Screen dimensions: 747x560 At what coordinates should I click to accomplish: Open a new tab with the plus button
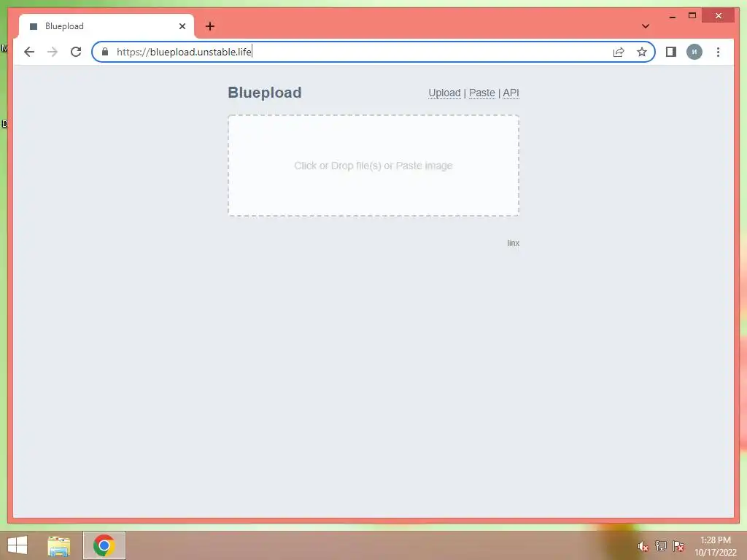point(210,26)
